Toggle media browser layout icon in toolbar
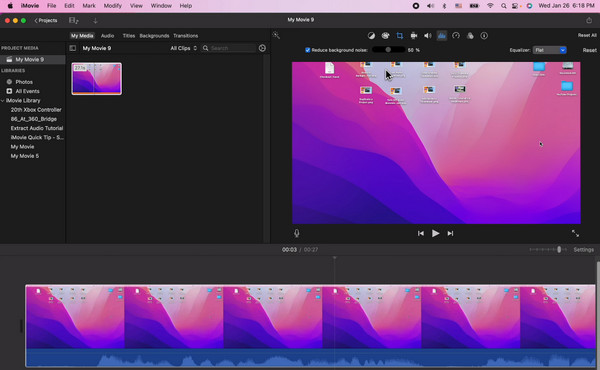This screenshot has height=370, width=600. click(x=73, y=20)
